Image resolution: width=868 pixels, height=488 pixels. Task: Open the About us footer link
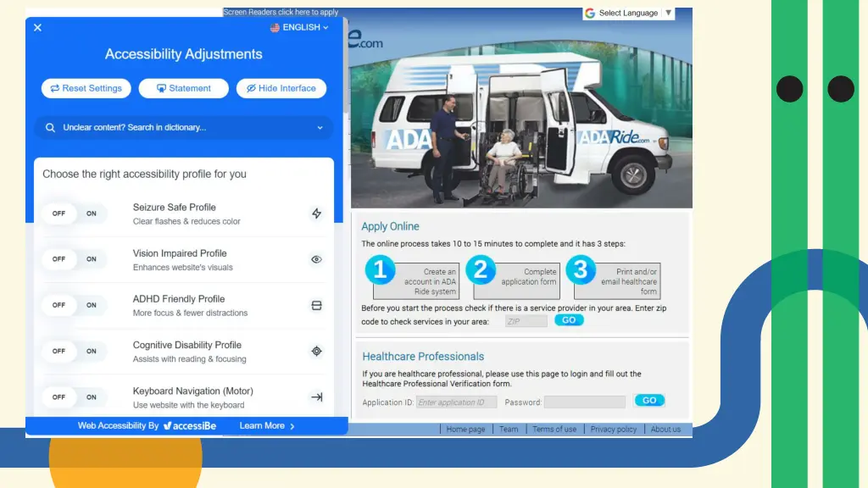coord(665,430)
